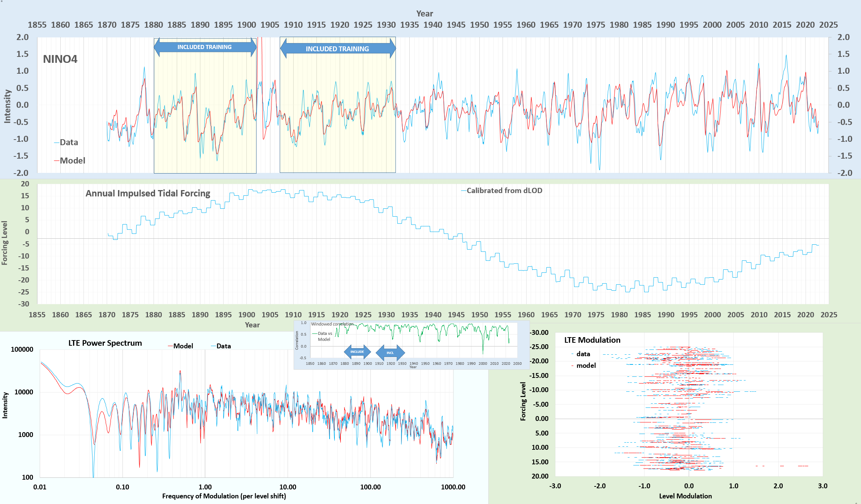Select the Windowed correlation title text
861x504 pixels.
point(332,324)
